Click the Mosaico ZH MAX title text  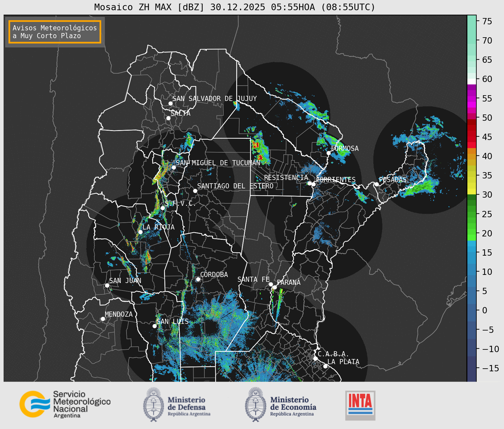pos(234,7)
